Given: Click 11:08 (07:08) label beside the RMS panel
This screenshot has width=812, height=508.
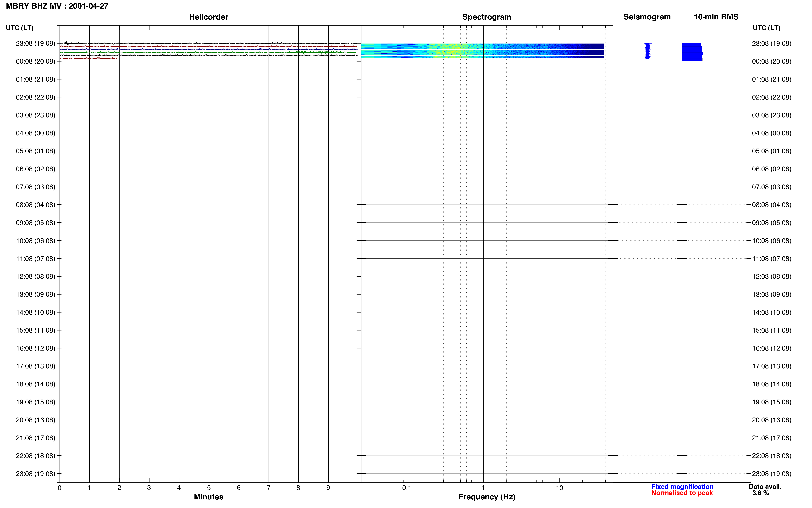Looking at the screenshot, I should point(772,259).
